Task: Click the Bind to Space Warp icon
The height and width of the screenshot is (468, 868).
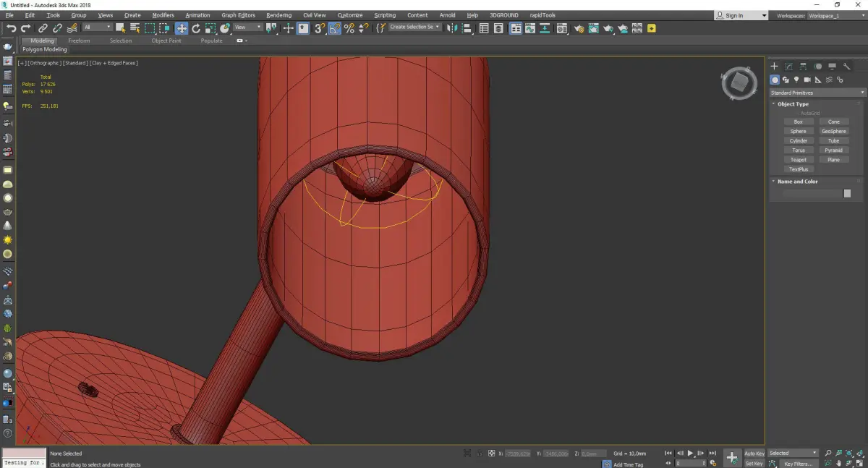Action: point(72,28)
